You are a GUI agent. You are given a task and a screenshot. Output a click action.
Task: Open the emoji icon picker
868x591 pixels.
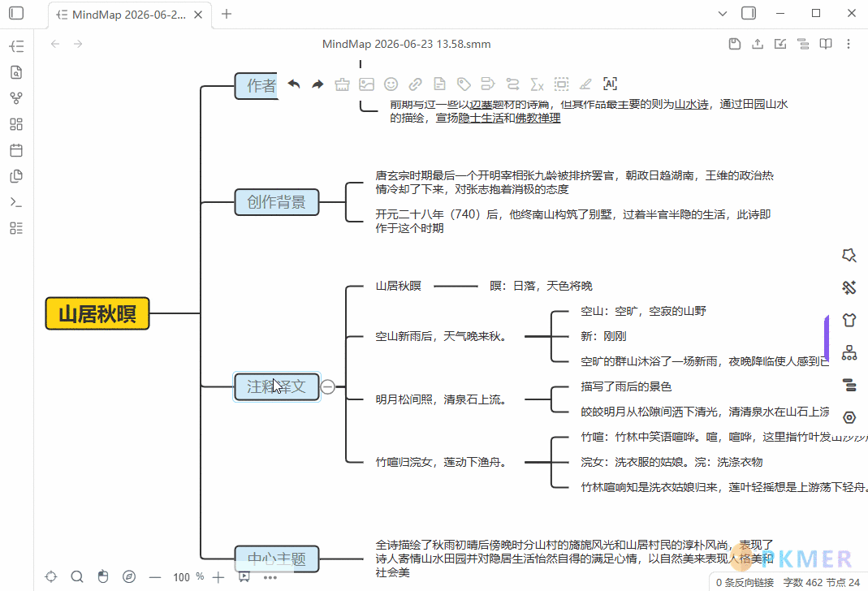(391, 84)
